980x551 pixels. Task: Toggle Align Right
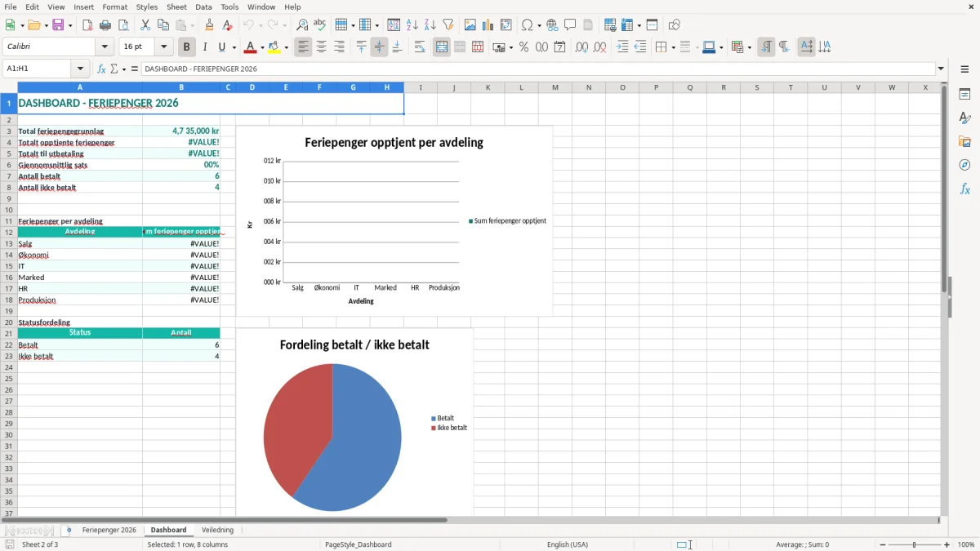[339, 47]
